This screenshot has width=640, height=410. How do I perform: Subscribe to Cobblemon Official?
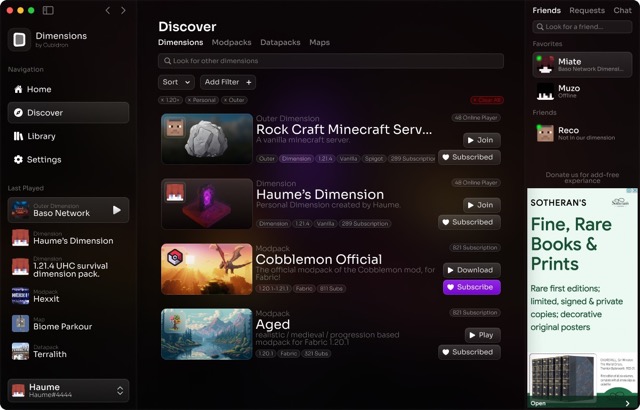click(x=472, y=287)
